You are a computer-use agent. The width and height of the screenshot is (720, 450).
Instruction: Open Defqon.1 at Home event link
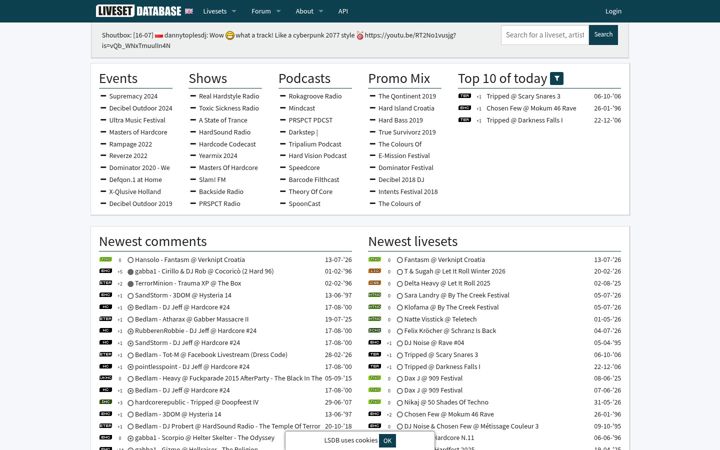(135, 180)
